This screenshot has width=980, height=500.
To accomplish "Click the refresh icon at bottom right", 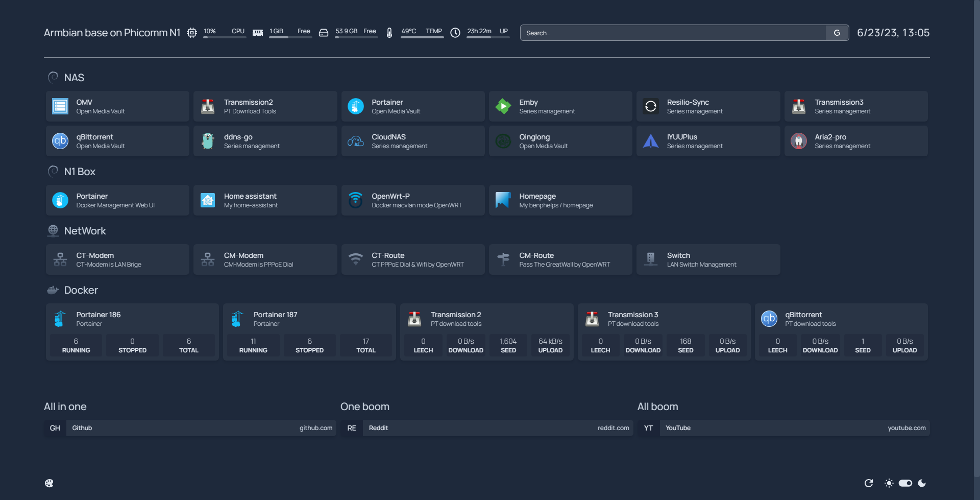I will click(869, 483).
